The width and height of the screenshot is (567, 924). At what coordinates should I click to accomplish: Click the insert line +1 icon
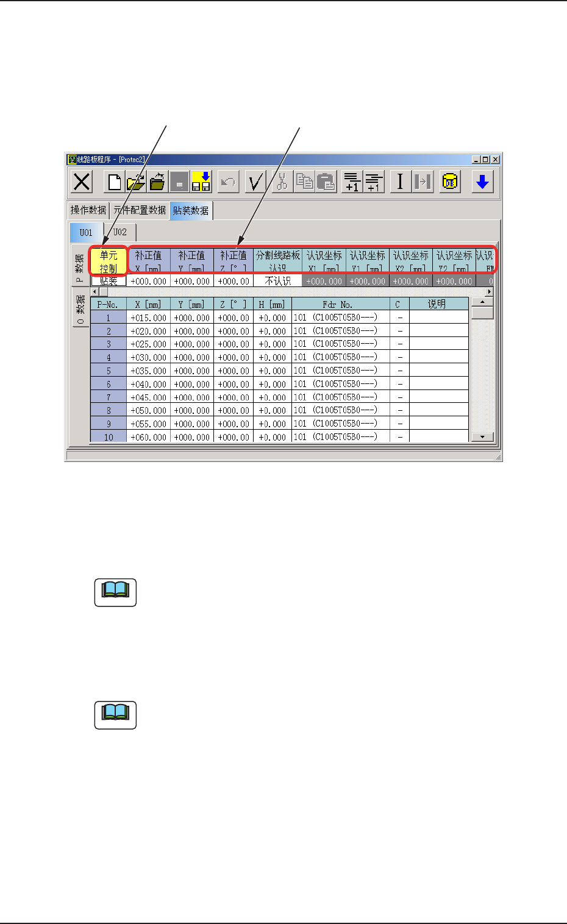point(352,182)
